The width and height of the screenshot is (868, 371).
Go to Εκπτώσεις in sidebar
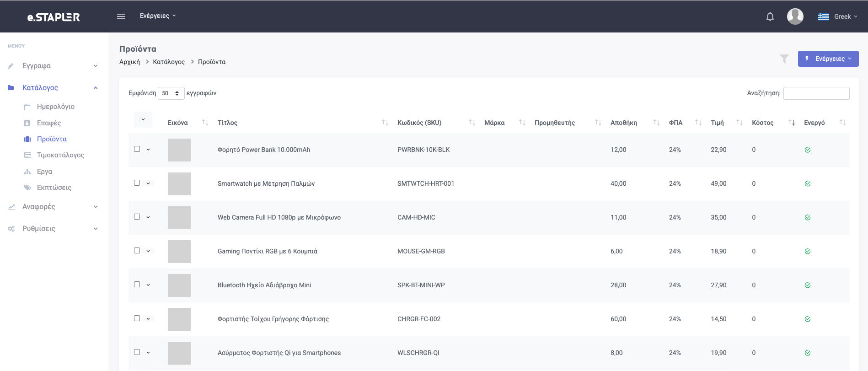pos(54,188)
